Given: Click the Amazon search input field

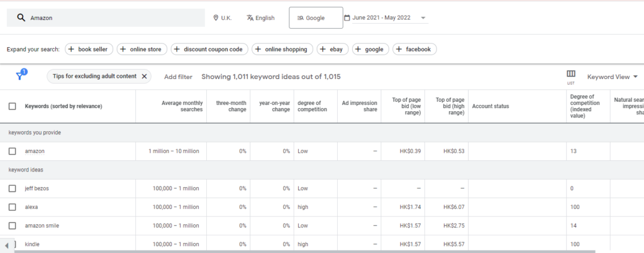Looking at the screenshot, I should (x=113, y=18).
